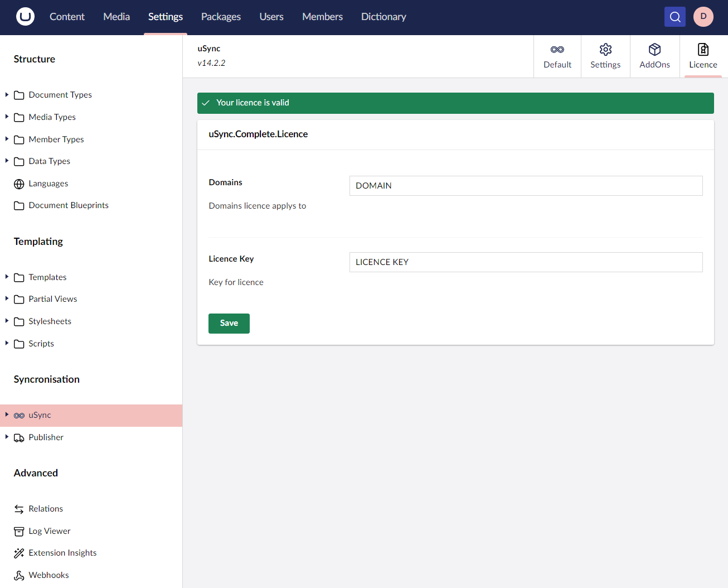Open the Content section
Viewport: 728px width, 588px height.
click(x=67, y=17)
